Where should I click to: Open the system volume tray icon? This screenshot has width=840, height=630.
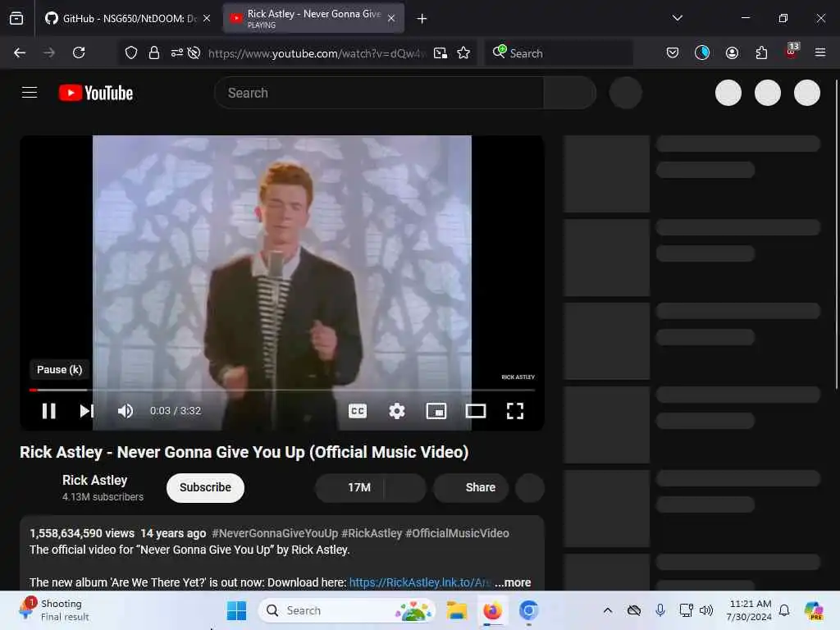[706, 610]
